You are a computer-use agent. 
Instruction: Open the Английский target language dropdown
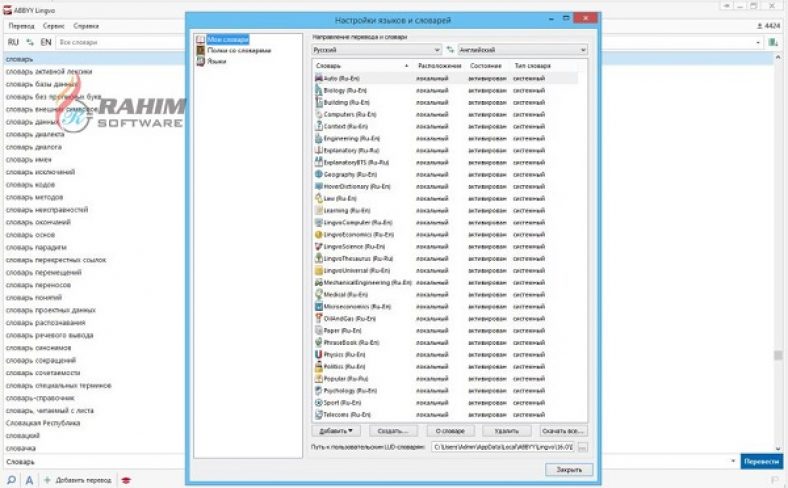coord(522,50)
